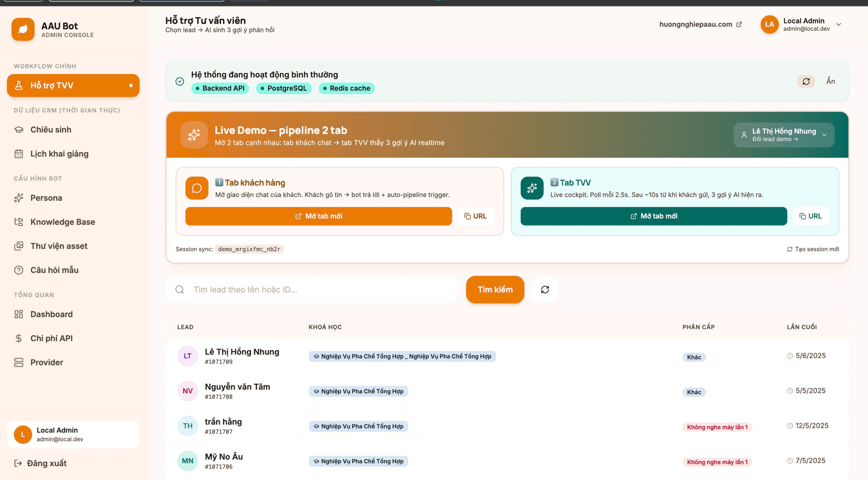Click the Tìm kiếm search button
The height and width of the screenshot is (480, 868).
[x=495, y=290]
